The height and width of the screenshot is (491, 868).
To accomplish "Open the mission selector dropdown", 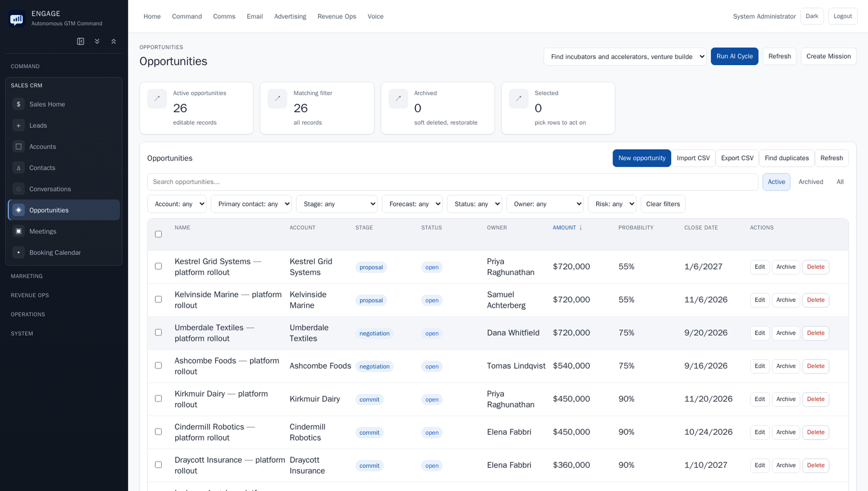I will [x=625, y=56].
